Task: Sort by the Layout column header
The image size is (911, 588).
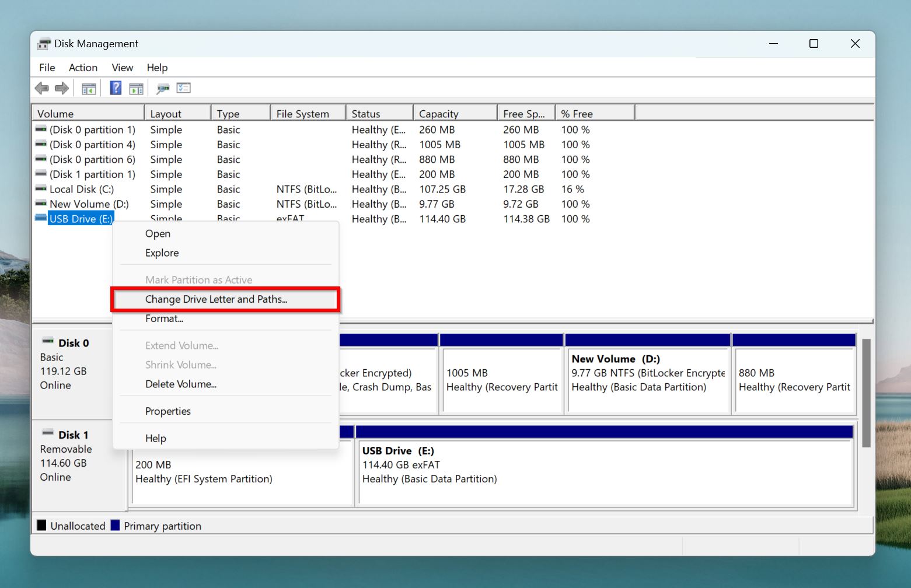Action: click(x=177, y=113)
